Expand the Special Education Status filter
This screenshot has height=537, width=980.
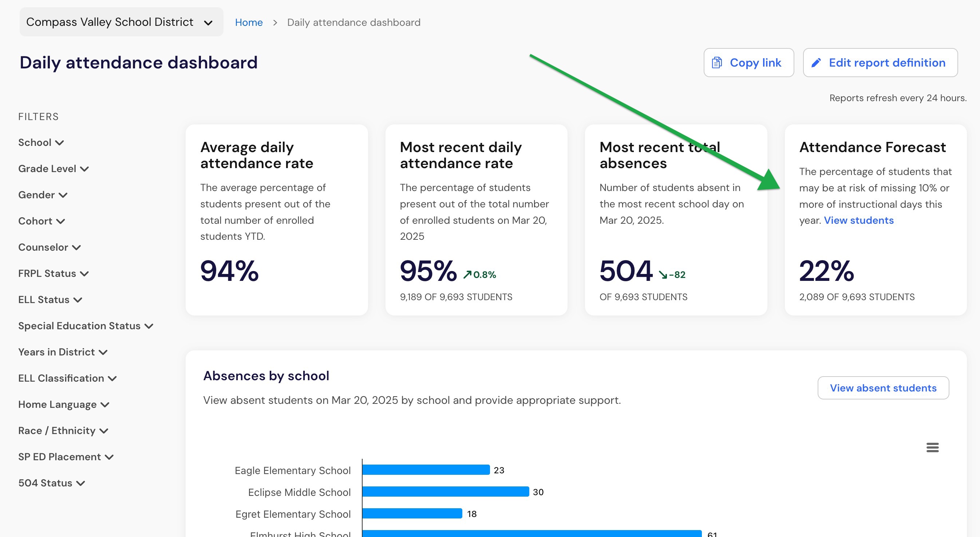coord(86,326)
